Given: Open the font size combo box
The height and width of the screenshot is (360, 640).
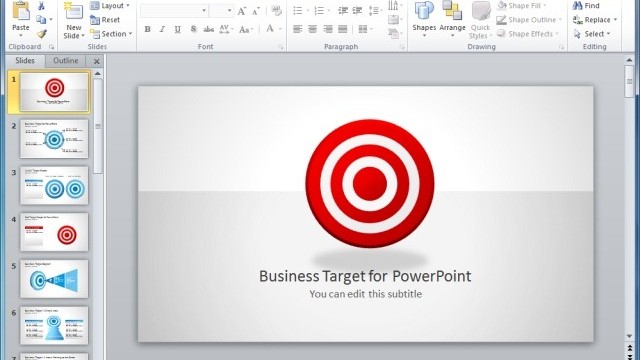Looking at the screenshot, I should coord(221,11).
